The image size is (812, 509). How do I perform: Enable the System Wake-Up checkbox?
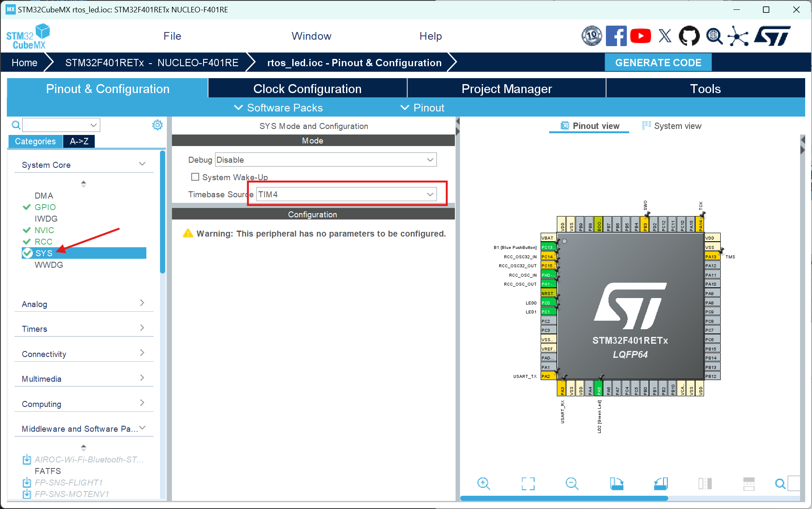coord(195,177)
